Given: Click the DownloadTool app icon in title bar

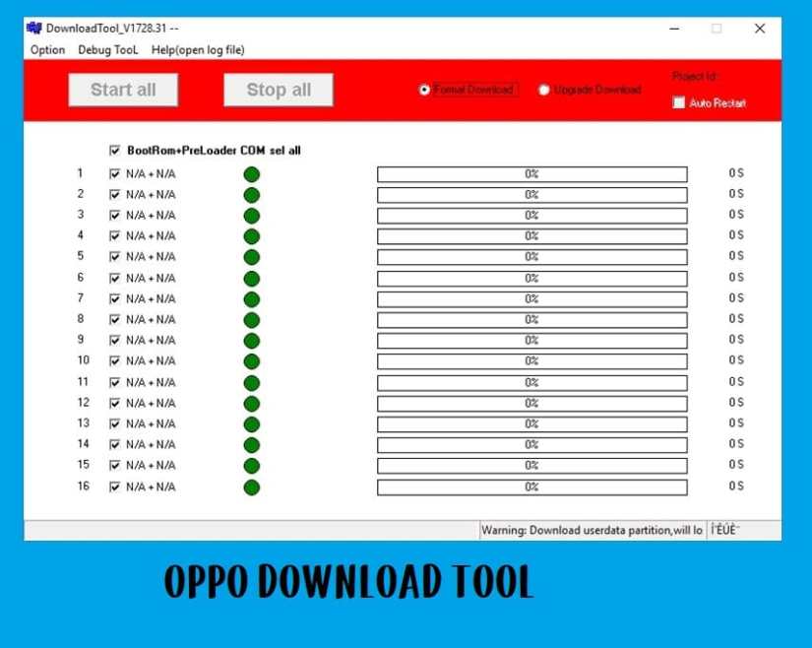Looking at the screenshot, I should tap(34, 28).
